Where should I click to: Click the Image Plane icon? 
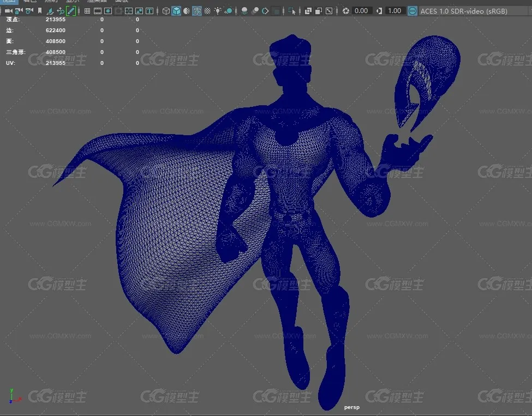coord(50,11)
